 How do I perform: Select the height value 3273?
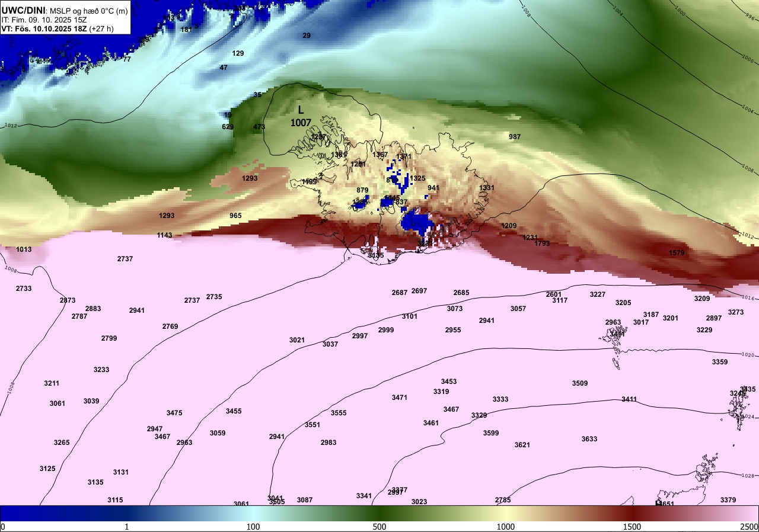click(736, 312)
